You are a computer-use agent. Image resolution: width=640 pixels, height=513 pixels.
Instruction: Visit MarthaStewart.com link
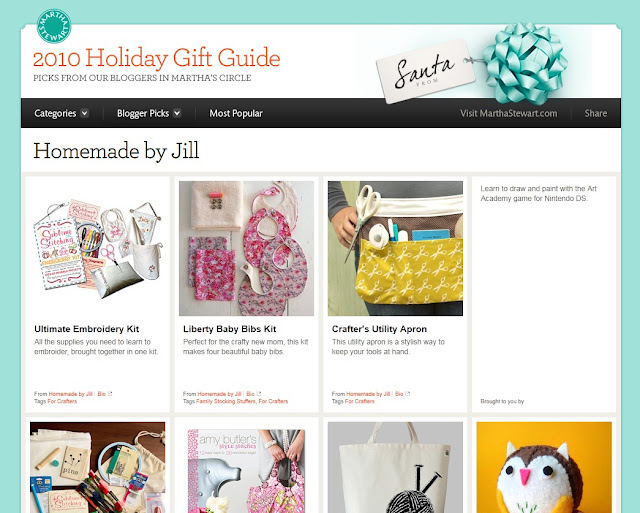click(509, 113)
